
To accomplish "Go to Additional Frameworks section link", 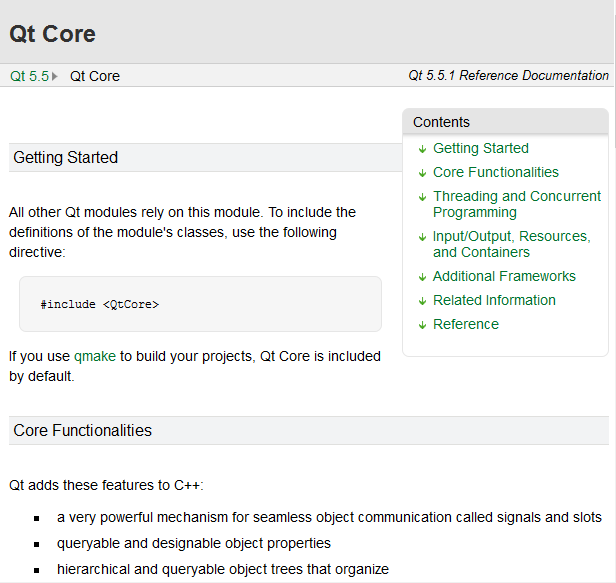I will (504, 277).
